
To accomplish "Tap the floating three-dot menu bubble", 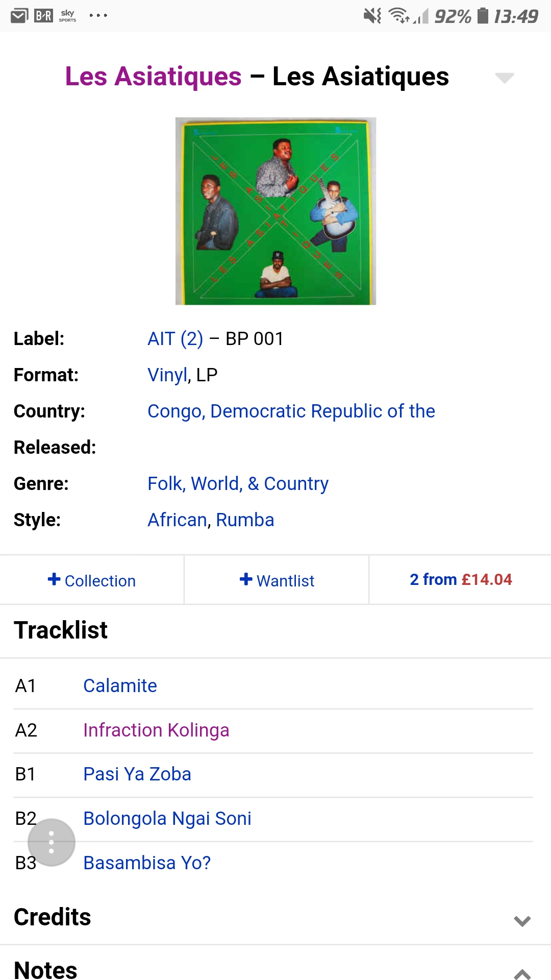I will (52, 842).
